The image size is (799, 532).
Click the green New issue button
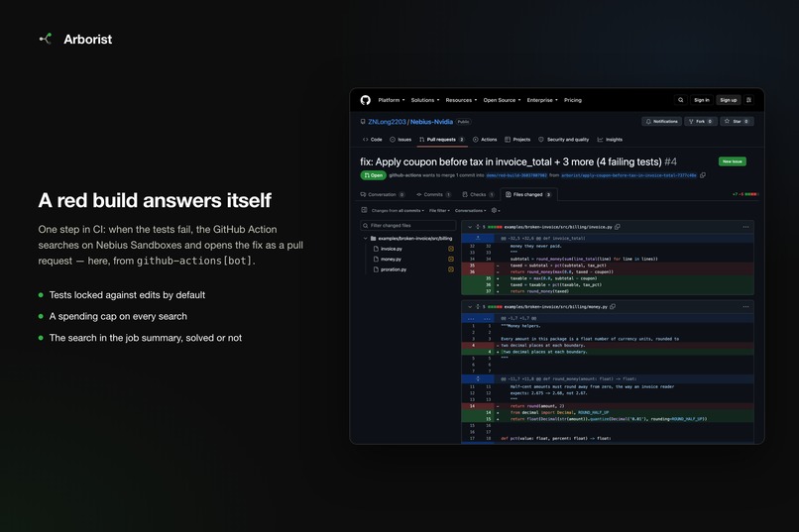733,161
